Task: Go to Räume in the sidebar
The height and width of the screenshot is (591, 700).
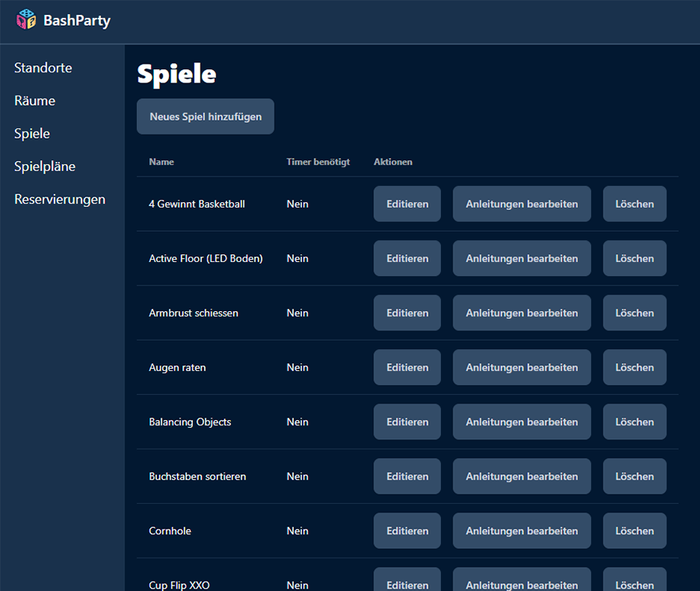Action: 34,100
